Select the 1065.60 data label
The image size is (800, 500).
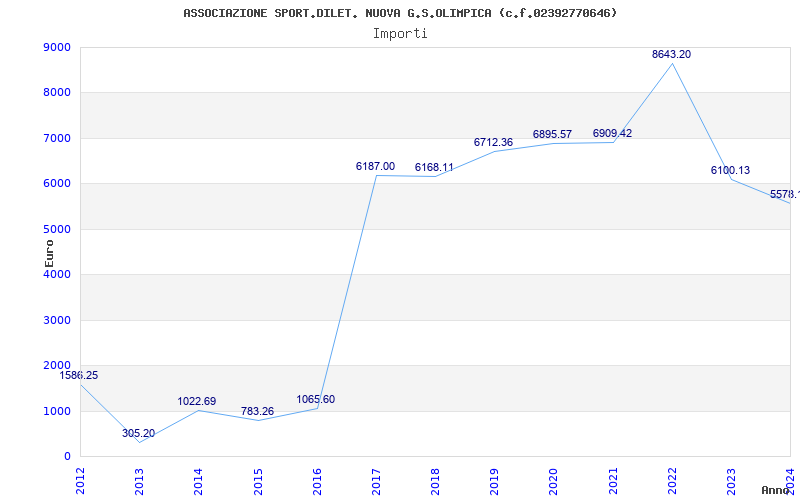point(316,399)
